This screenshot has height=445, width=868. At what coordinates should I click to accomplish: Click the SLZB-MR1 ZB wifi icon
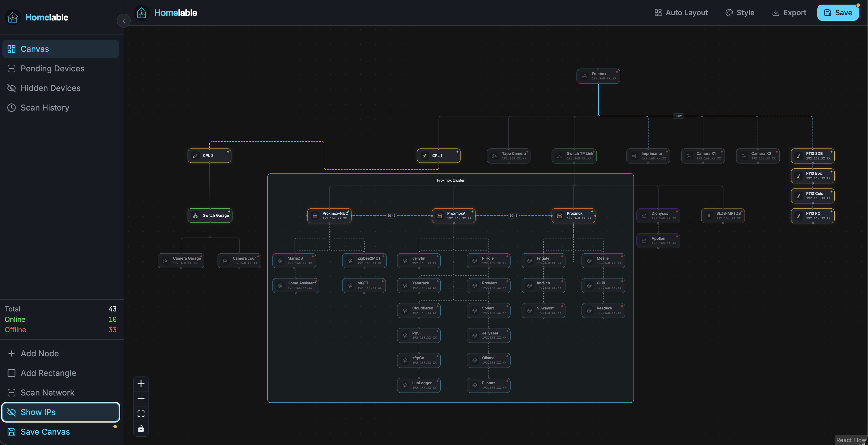click(x=709, y=216)
